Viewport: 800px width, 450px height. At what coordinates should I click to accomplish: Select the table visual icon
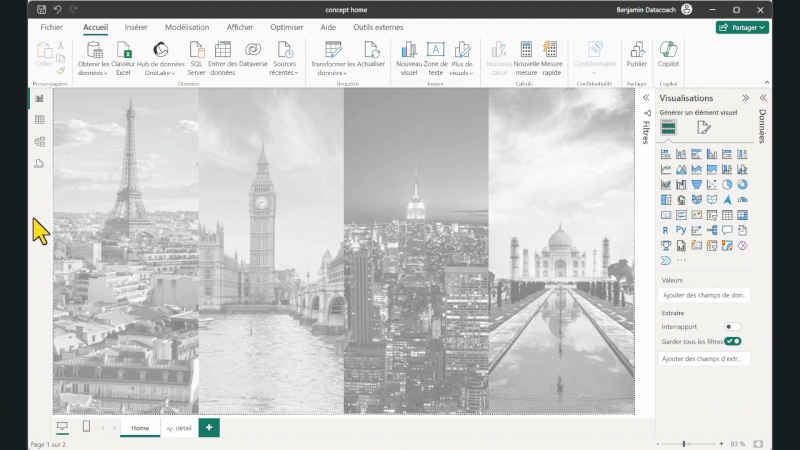727,215
